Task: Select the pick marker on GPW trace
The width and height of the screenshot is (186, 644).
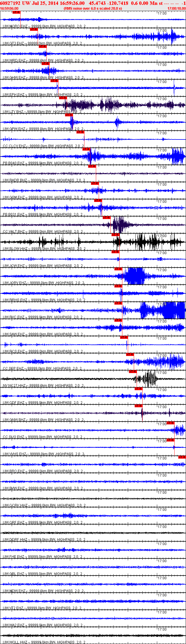Action: click(69, 115)
